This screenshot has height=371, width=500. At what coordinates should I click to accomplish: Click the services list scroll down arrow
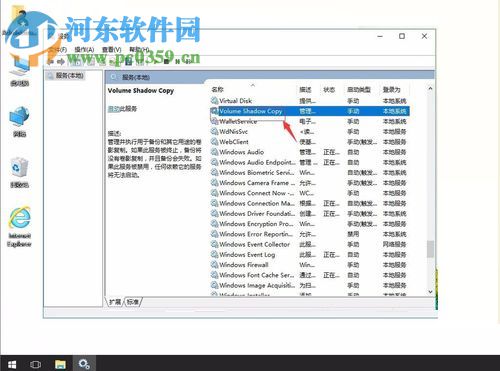click(430, 292)
